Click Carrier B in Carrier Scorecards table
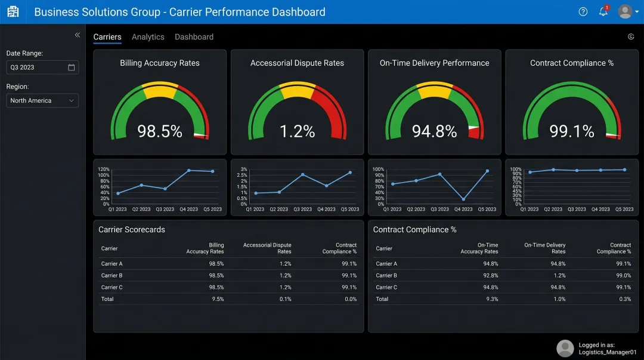 click(112, 276)
